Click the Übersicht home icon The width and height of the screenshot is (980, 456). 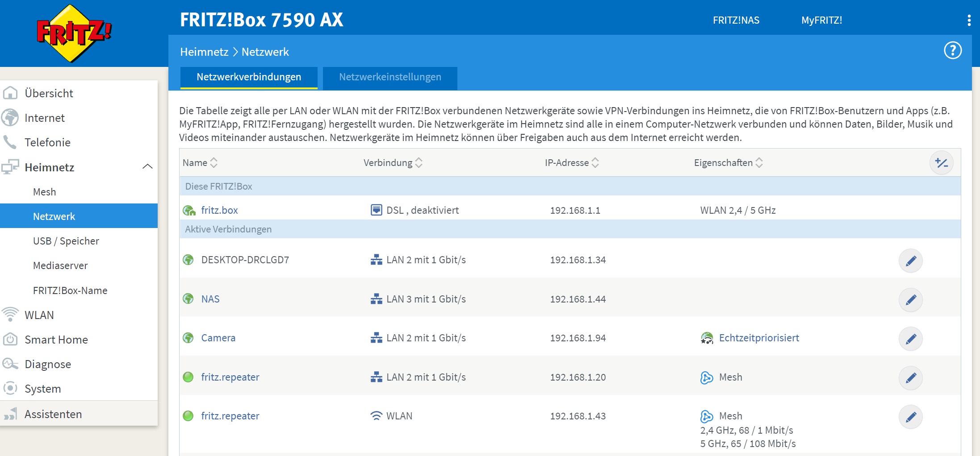coord(10,93)
